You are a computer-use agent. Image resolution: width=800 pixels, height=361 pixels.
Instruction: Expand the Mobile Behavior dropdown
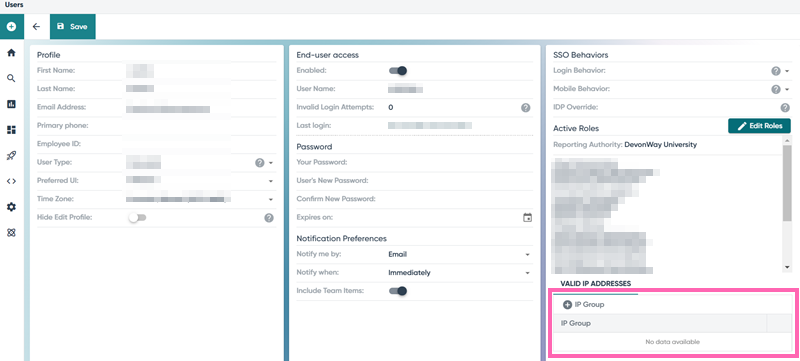point(787,89)
